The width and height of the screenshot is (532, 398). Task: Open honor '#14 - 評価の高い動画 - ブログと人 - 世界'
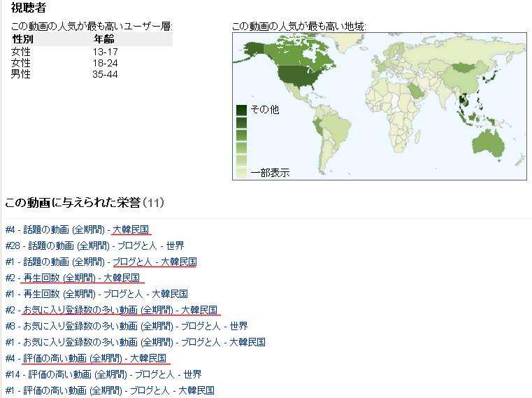tap(103, 374)
